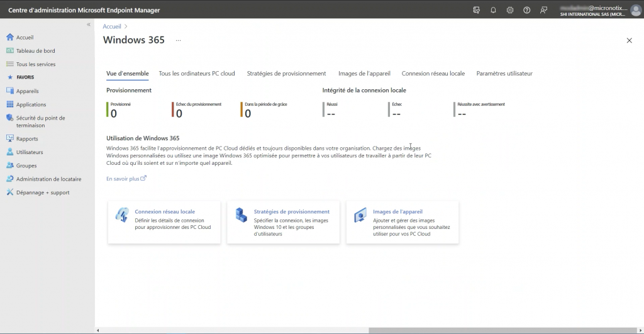Select the Réussite avec avertissement tile

click(479, 109)
